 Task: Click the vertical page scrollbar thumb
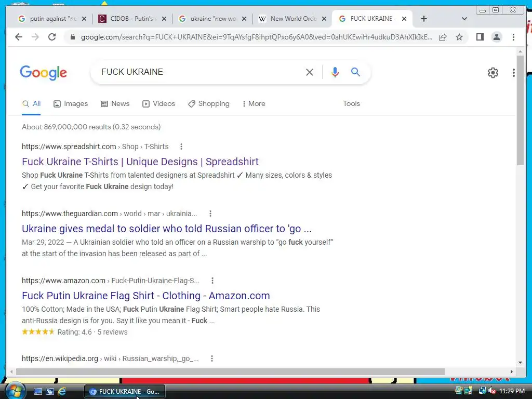520,111
